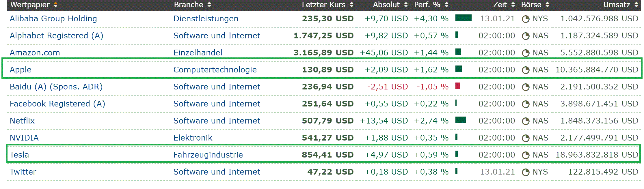Sort by the Umsatz column header
This screenshot has width=644, height=189.
[617, 5]
